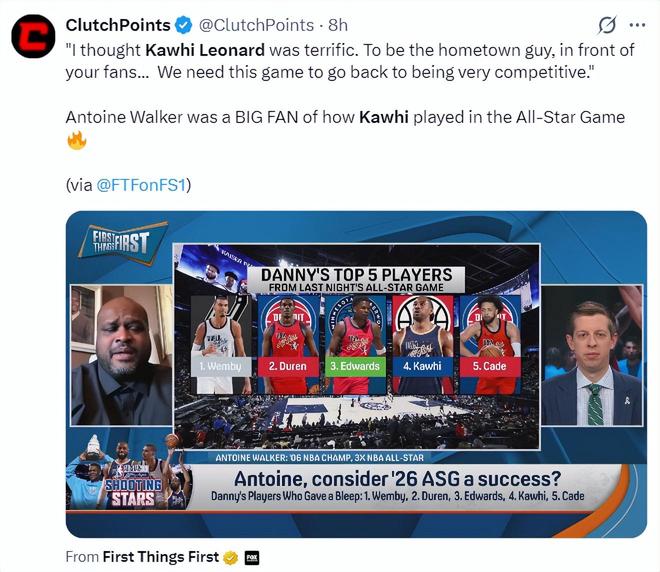
Task: Click the 3. Edwards green label
Action: click(355, 366)
